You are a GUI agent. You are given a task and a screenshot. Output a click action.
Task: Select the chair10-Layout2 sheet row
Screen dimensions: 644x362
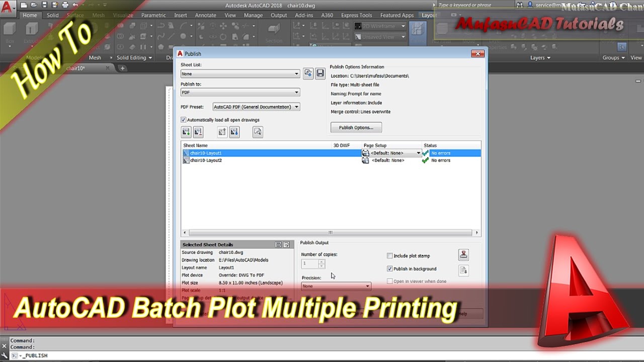(x=331, y=160)
